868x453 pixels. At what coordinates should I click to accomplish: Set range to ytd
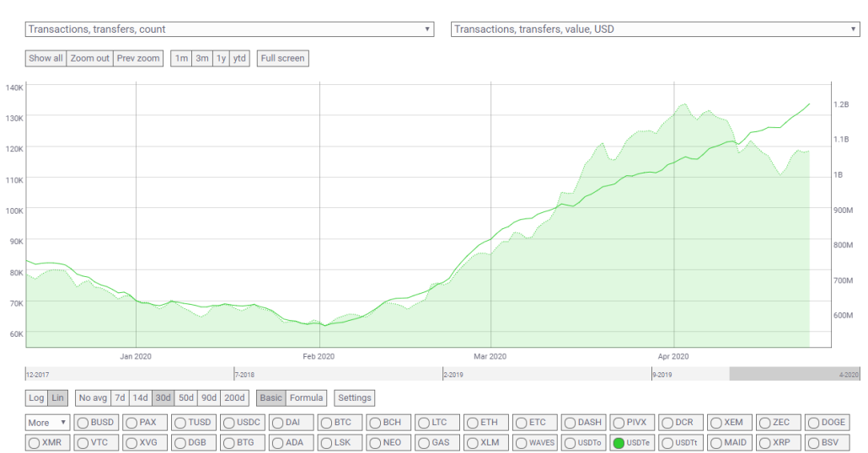(x=239, y=58)
